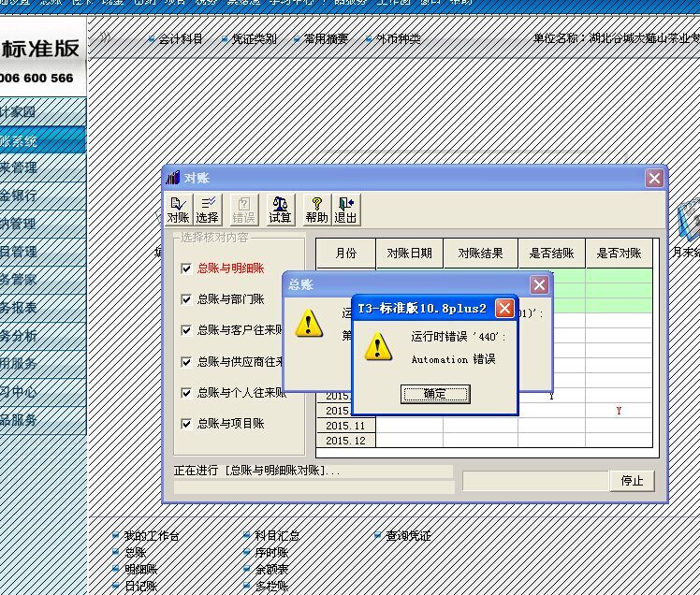The width and height of the screenshot is (700, 595).
Task: Select the 来管理 sidebar item
Action: (x=43, y=167)
